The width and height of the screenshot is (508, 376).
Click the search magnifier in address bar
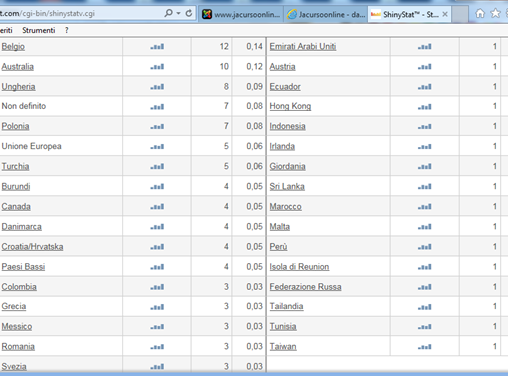point(169,13)
